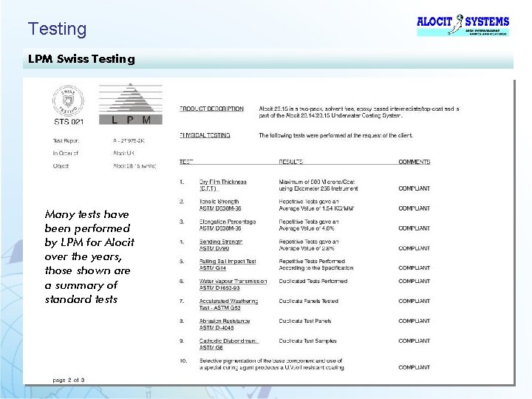Click "Water Vapour Transmission" test name

click(233, 282)
